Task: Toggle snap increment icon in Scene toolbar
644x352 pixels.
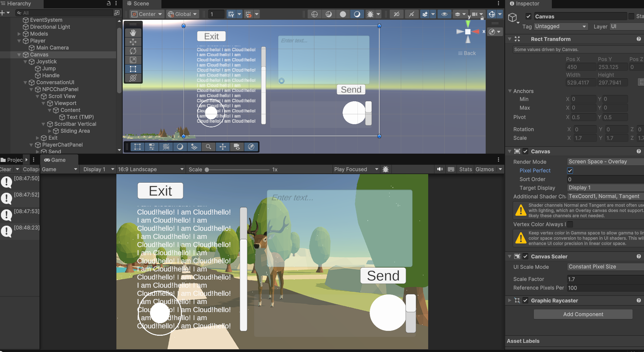Action: 248,14
